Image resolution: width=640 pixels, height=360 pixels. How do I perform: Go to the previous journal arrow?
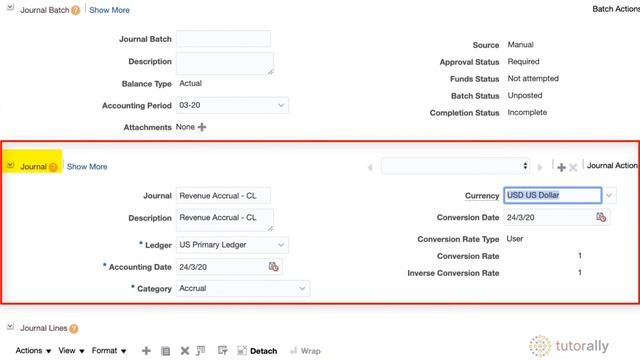coord(370,167)
